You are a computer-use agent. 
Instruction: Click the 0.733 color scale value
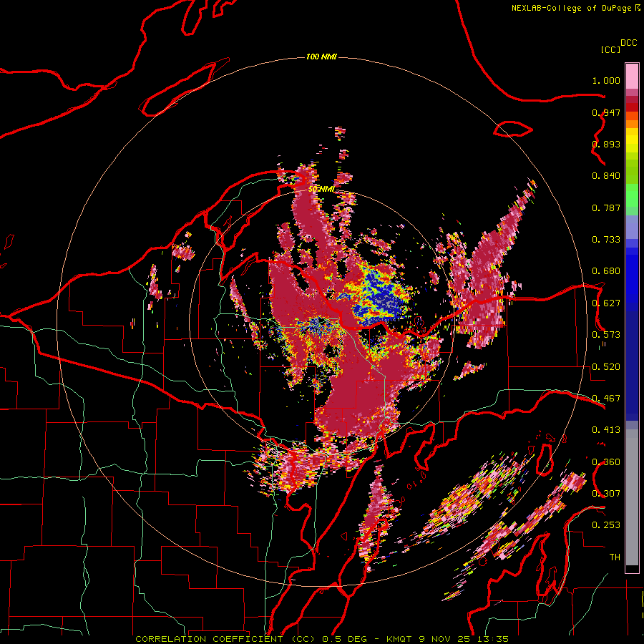pos(606,240)
